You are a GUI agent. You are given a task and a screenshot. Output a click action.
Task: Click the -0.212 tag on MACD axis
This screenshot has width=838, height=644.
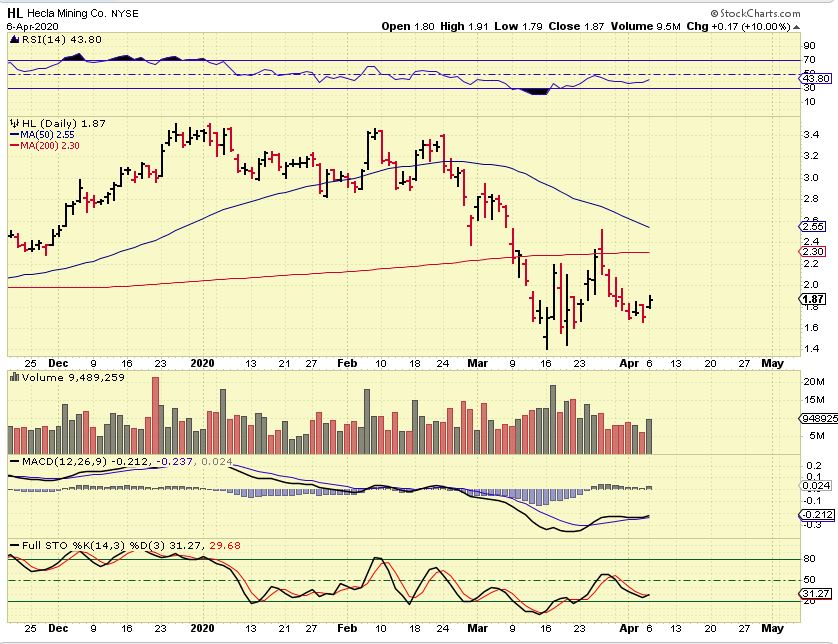(x=817, y=515)
